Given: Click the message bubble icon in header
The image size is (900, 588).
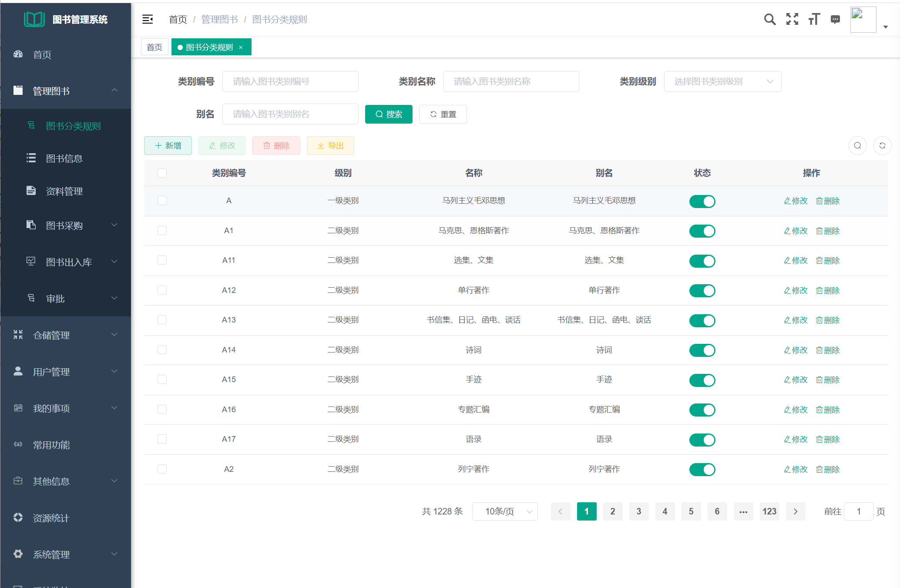Looking at the screenshot, I should point(835,19).
